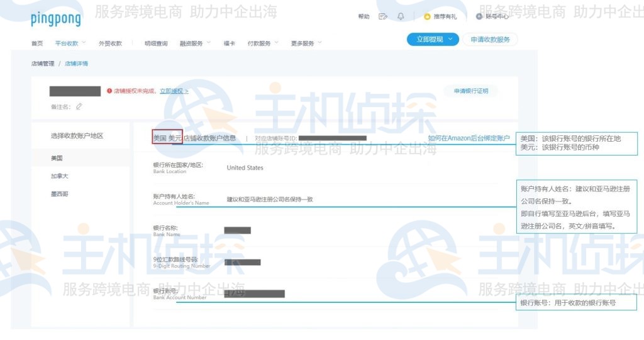Click the 银行所在国家/地区 label
This screenshot has width=644, height=340.
pyautogui.click(x=178, y=165)
